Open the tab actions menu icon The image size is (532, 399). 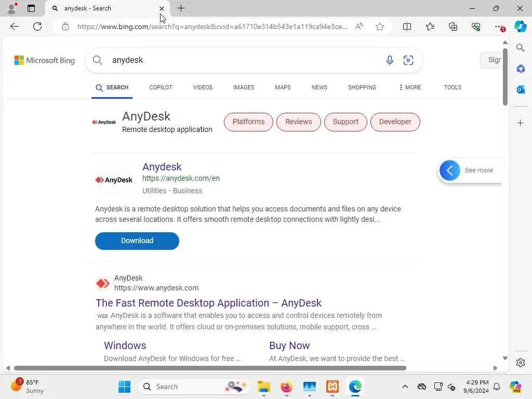(x=31, y=8)
